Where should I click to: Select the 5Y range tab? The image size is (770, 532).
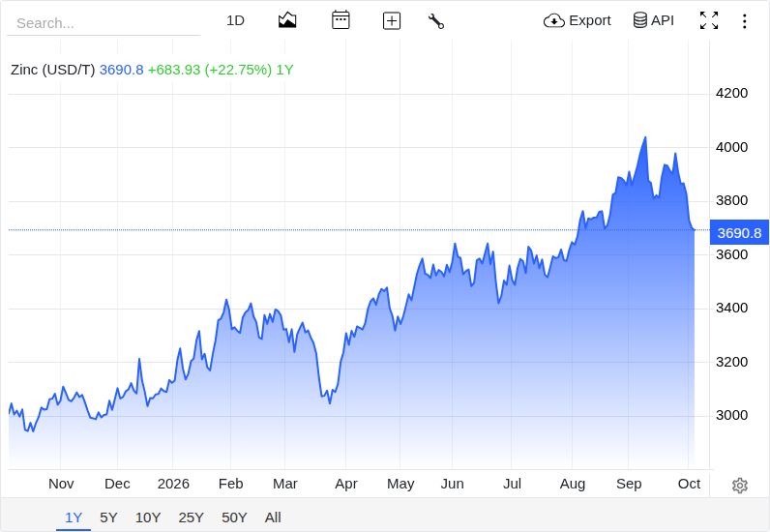[x=108, y=517]
